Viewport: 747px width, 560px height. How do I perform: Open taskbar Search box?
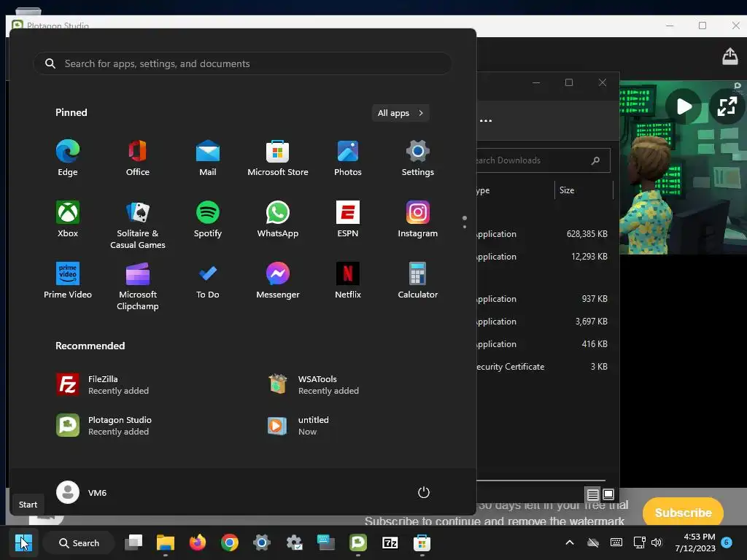(79, 542)
